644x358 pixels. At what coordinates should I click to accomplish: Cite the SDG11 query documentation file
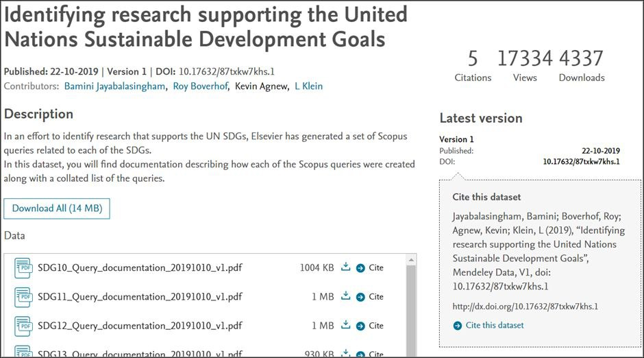click(x=375, y=297)
